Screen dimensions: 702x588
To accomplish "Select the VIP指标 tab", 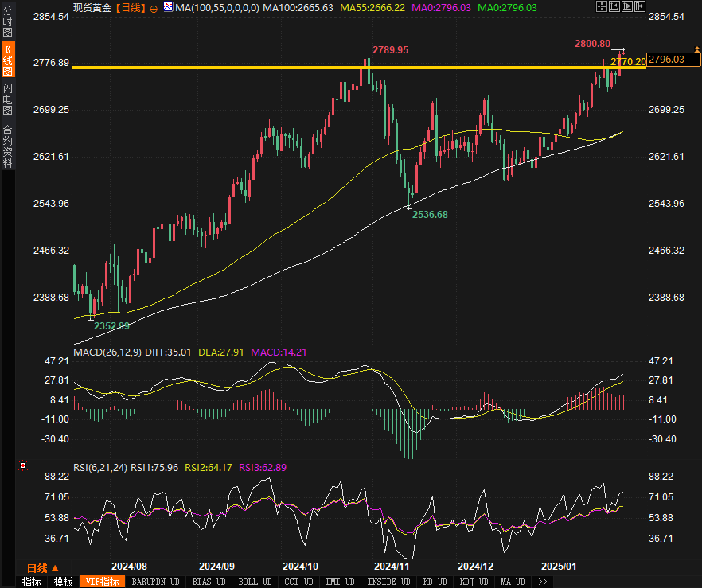I will [102, 582].
